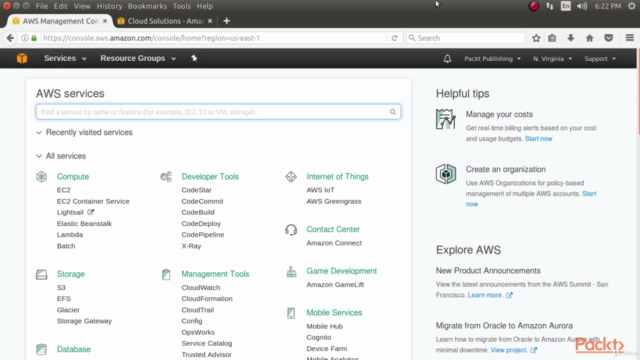Click the Management Tools clipboard icon
This screenshot has width=640, height=360.
click(x=166, y=274)
